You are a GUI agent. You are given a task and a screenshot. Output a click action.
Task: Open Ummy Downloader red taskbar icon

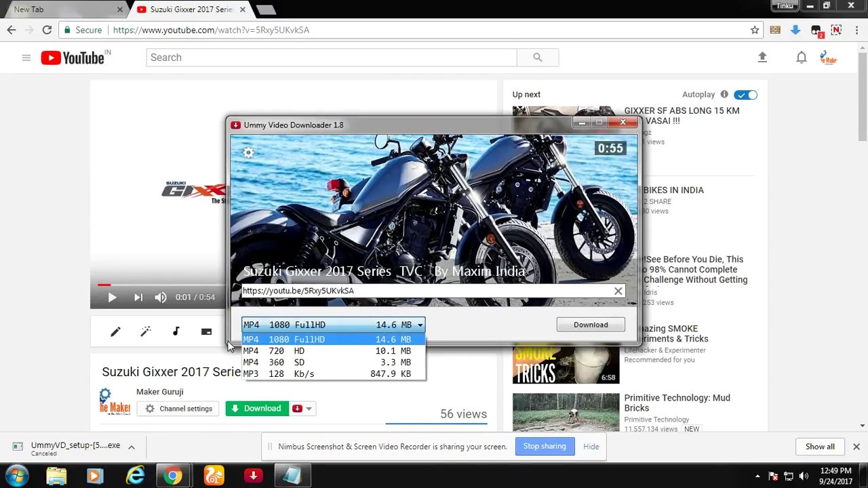coord(254,476)
